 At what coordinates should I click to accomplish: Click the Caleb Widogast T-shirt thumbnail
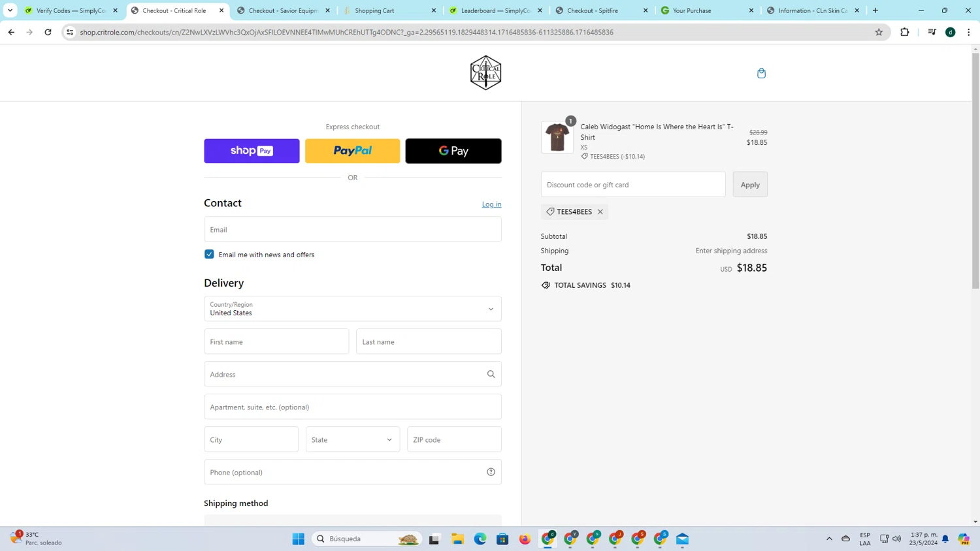[x=557, y=137]
